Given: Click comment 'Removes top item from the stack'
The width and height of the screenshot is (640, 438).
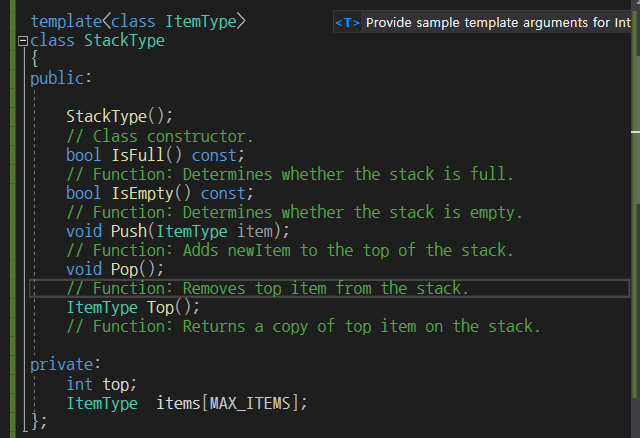Looking at the screenshot, I should (x=267, y=289).
